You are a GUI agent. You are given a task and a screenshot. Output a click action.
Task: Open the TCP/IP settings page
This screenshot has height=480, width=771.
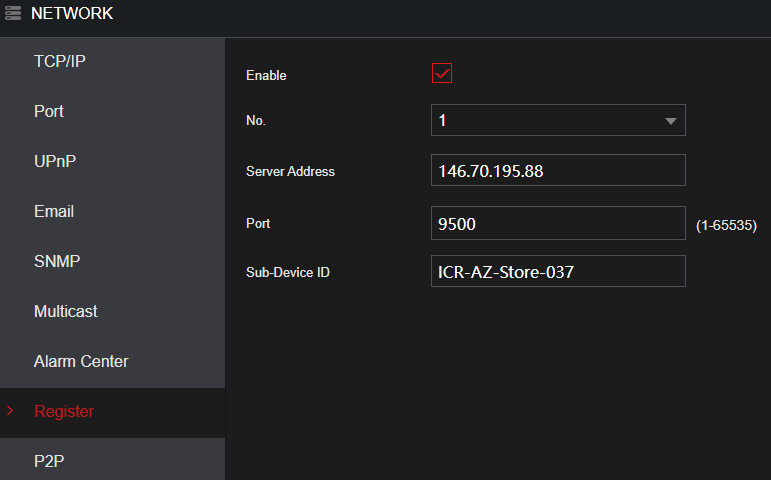point(113,61)
